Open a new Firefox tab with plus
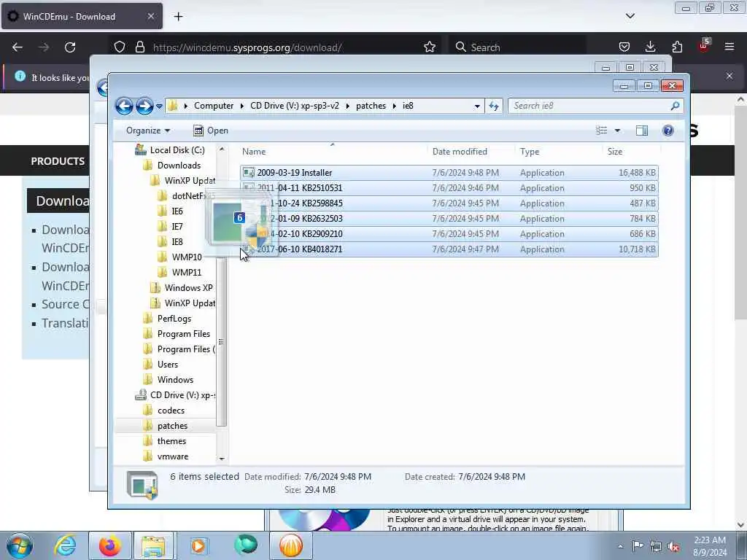This screenshot has width=747, height=560. pyautogui.click(x=178, y=17)
